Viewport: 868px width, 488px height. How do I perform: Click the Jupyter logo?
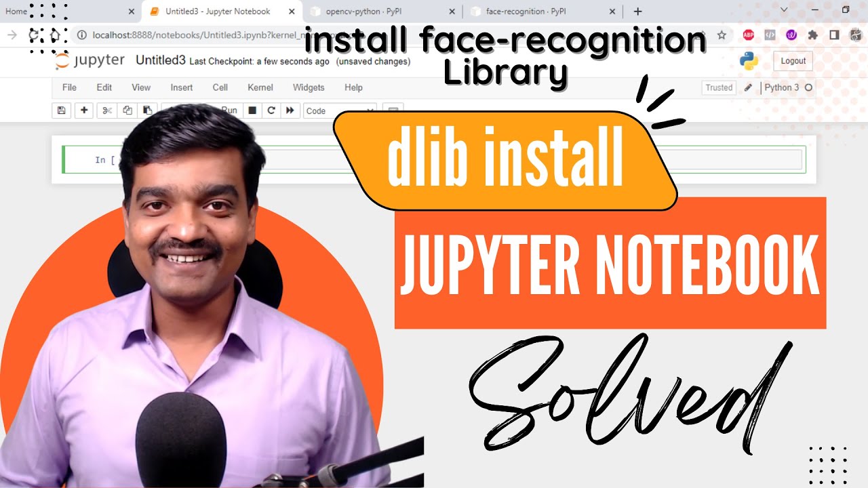(90, 60)
